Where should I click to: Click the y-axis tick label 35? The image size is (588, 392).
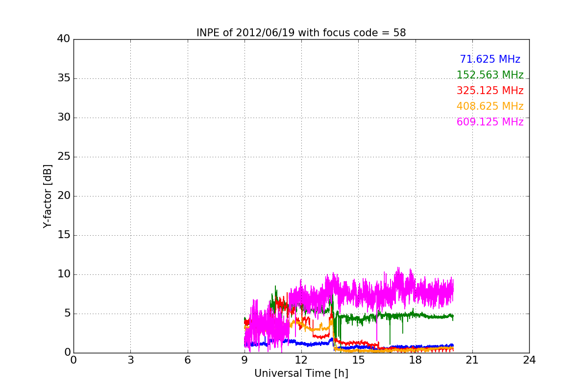(63, 78)
